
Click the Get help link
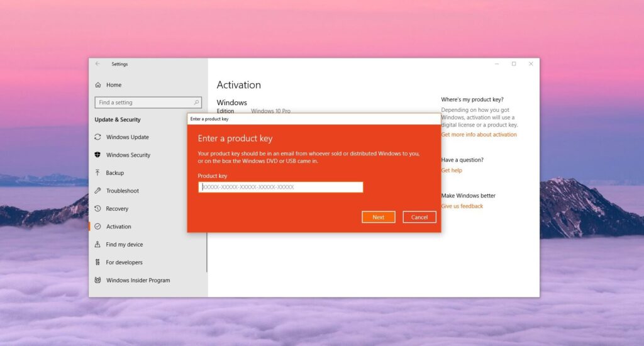click(x=452, y=170)
